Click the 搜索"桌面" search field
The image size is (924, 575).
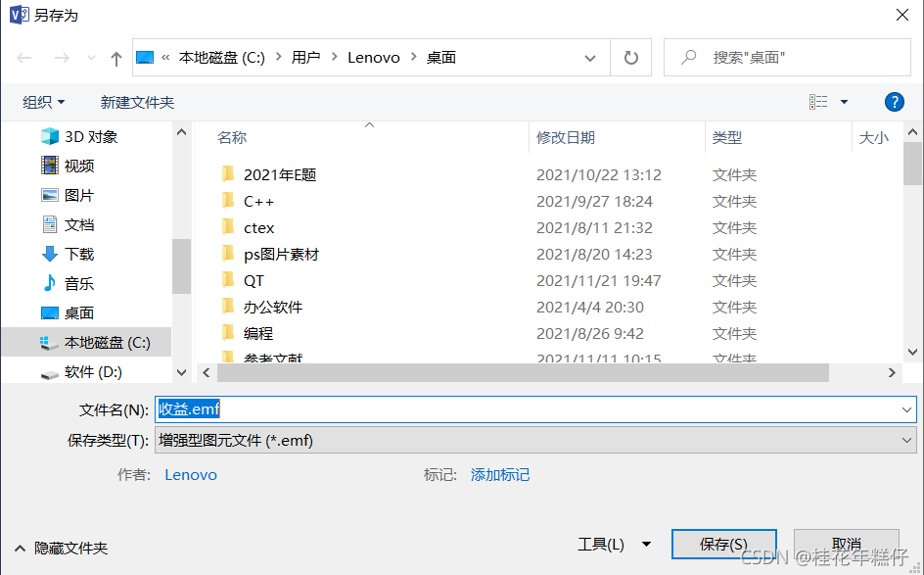(x=787, y=57)
